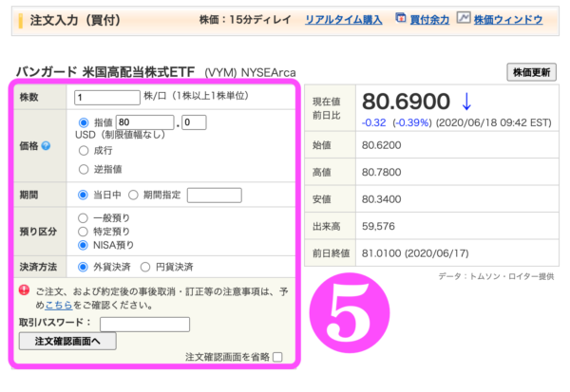This screenshot has width=570, height=392.
Task: Click the 出来高 value 59,576
Action: tap(378, 226)
